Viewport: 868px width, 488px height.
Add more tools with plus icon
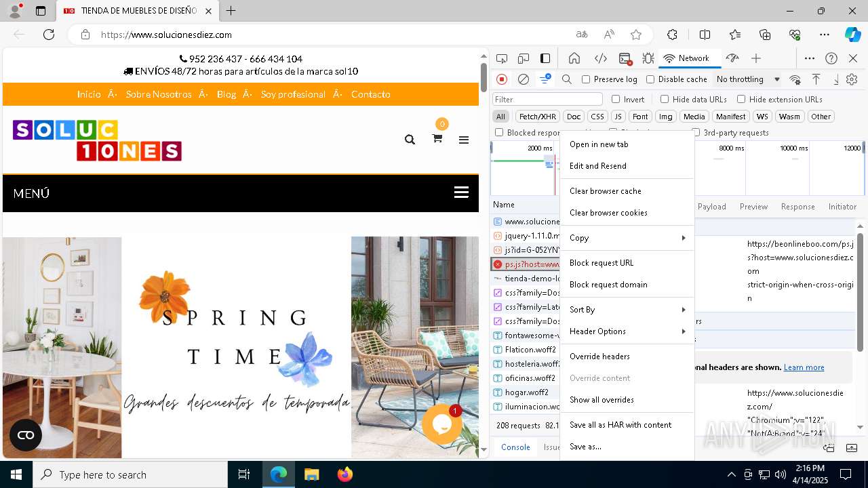point(756,58)
